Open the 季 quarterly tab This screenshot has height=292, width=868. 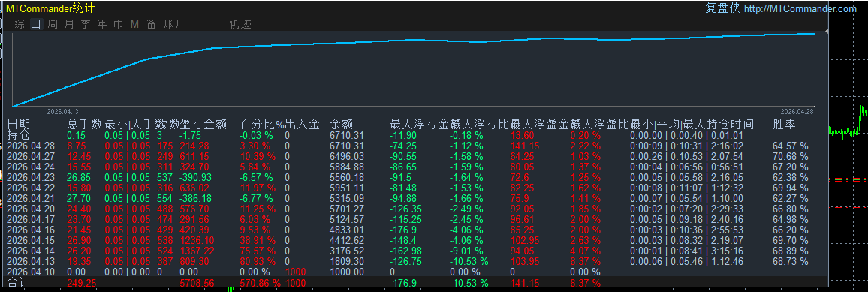pyautogui.click(x=86, y=24)
